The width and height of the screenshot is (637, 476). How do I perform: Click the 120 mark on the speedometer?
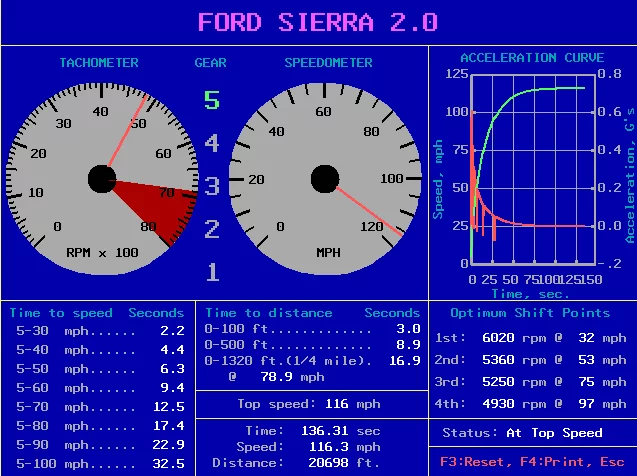coord(372,227)
